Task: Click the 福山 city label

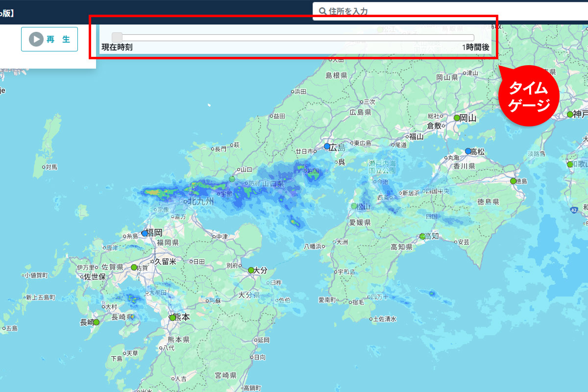Action: tap(416, 137)
